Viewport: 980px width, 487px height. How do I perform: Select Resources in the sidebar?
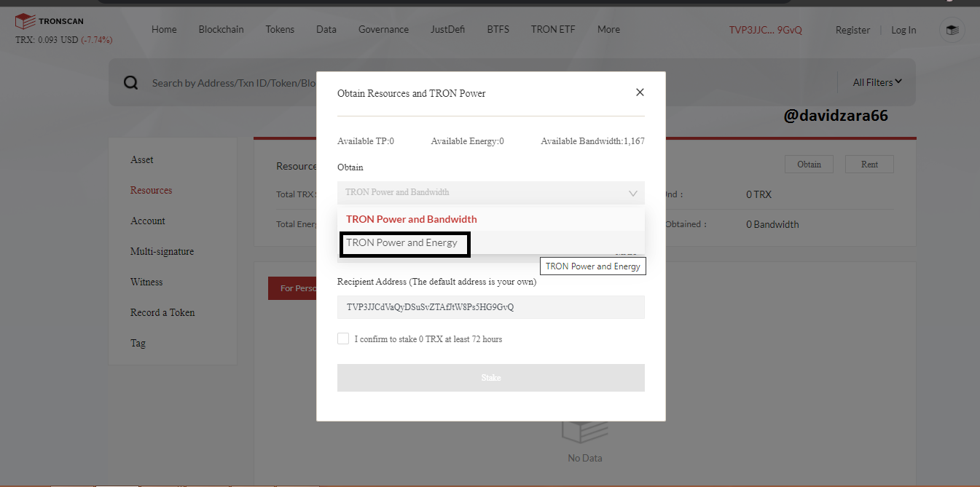click(x=152, y=190)
